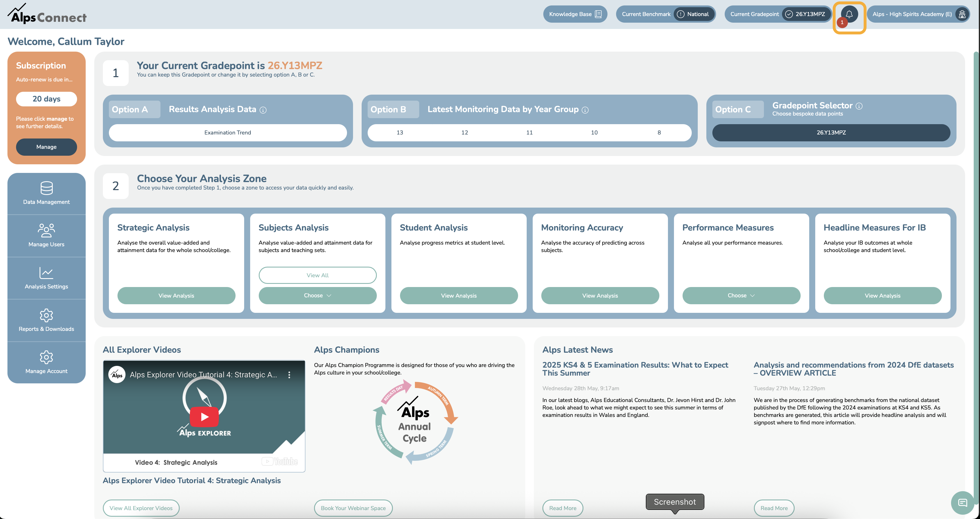The height and width of the screenshot is (519, 980).
Task: Click Read More for the 2024 DfE datasets article
Action: (x=774, y=508)
